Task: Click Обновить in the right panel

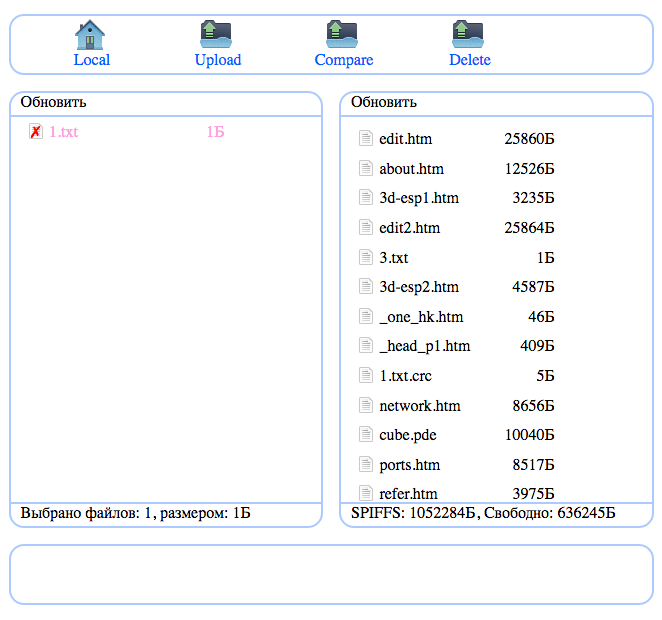Action: 384,102
